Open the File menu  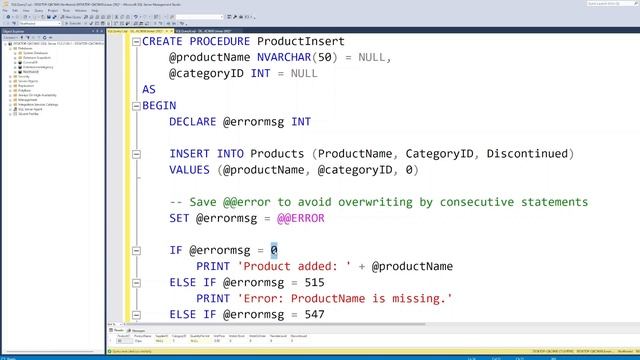[x=5, y=11]
